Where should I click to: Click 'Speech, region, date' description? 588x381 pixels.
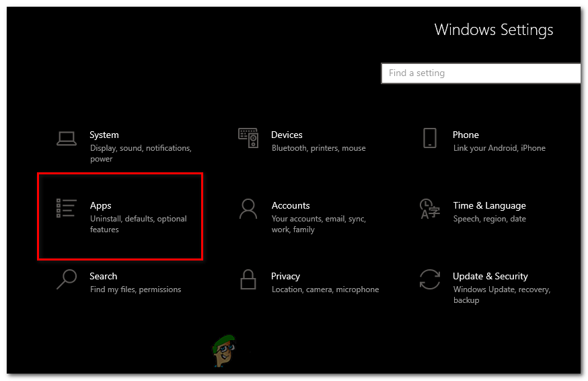(489, 219)
